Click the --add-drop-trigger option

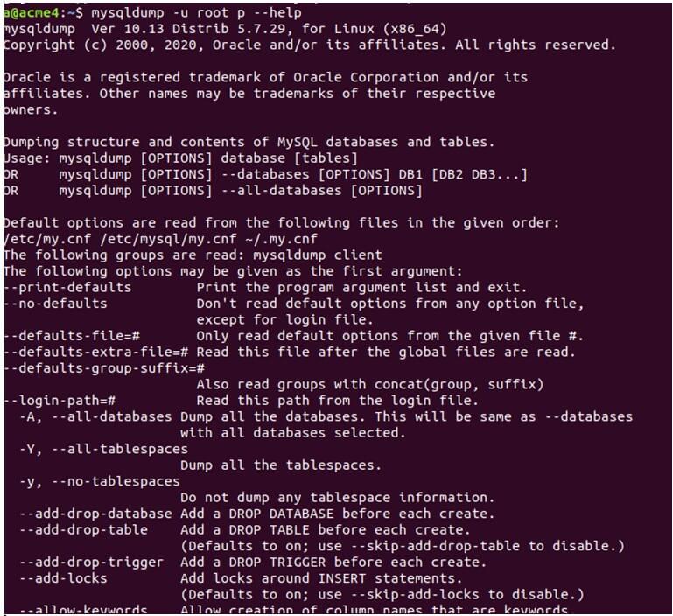pyautogui.click(x=92, y=562)
